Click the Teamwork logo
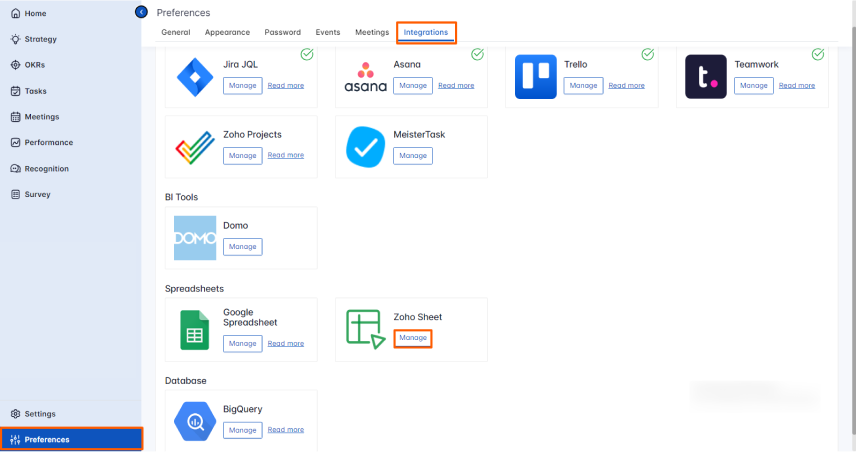 coord(706,76)
